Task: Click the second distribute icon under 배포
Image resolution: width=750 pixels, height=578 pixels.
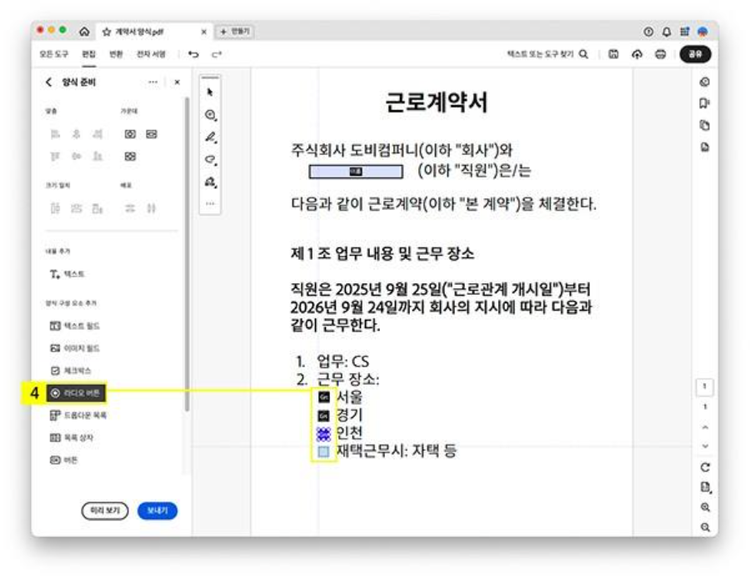Action: 151,208
